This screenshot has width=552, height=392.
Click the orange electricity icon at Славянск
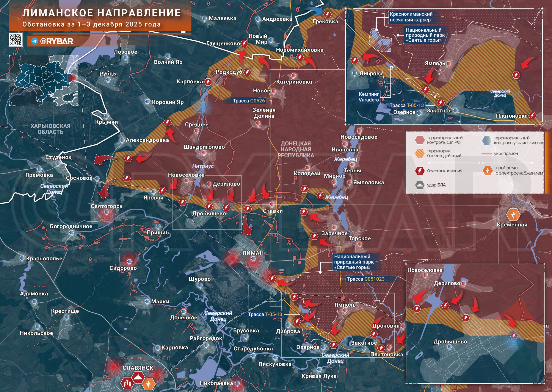coord(149,384)
